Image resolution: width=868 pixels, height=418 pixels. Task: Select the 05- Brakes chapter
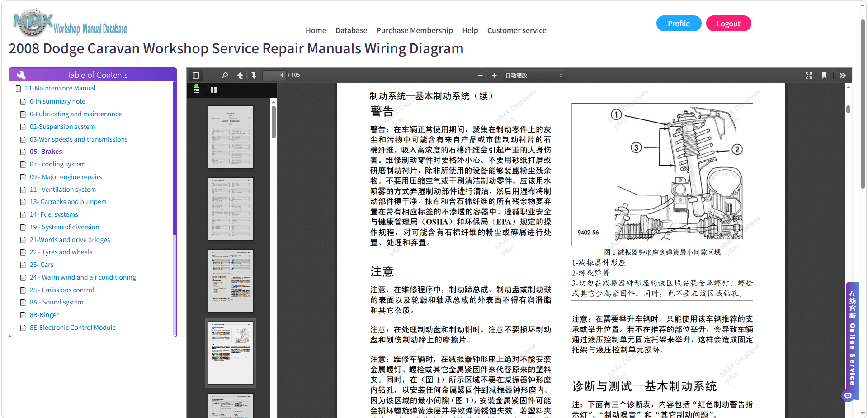coord(46,152)
